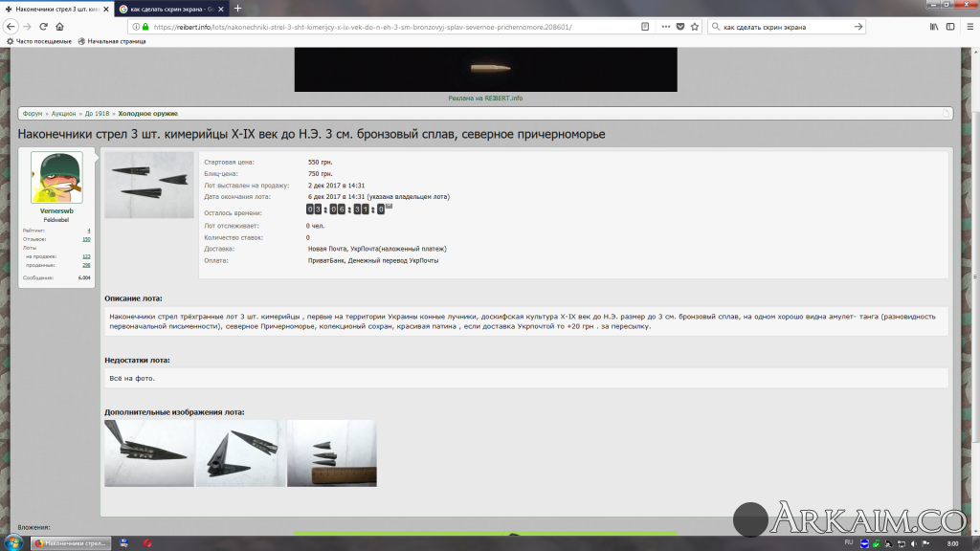
Task: Reload the page with the refresh icon
Action: (44, 27)
